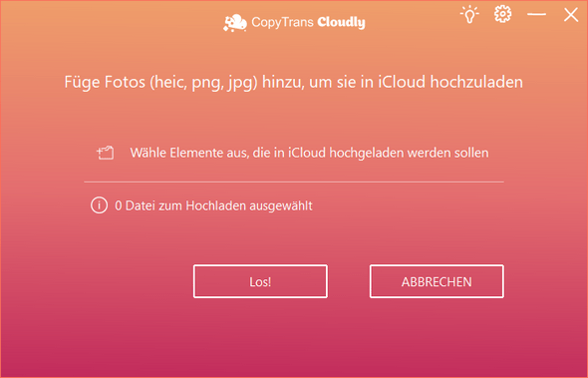
Task: Click the CopyTrans Cloudly cloud logo
Action: 235,23
